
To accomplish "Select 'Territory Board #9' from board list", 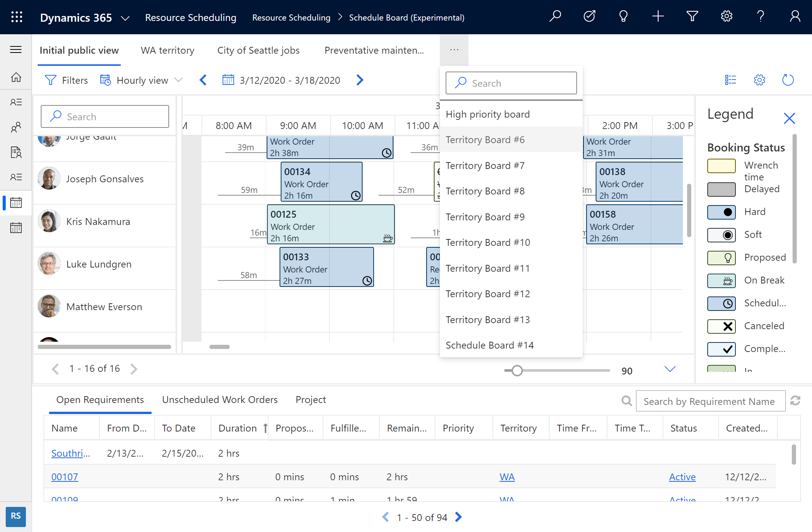I will (x=486, y=216).
